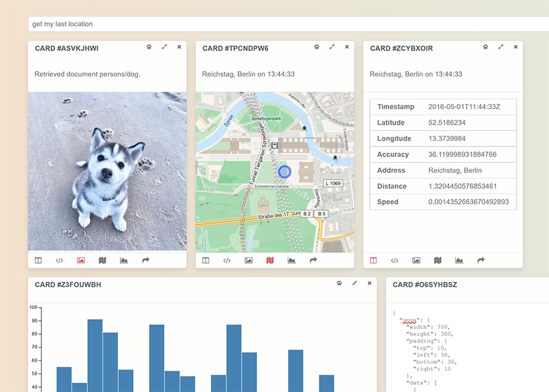Image resolution: width=549 pixels, height=392 pixels.
Task: Open chart view on card #ZCYBXOIR
Action: pos(459,260)
